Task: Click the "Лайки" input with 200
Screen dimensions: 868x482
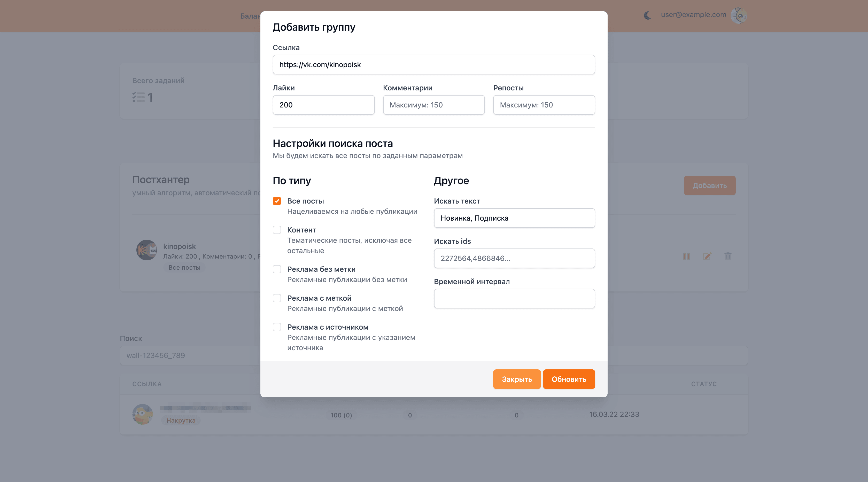Action: point(323,105)
